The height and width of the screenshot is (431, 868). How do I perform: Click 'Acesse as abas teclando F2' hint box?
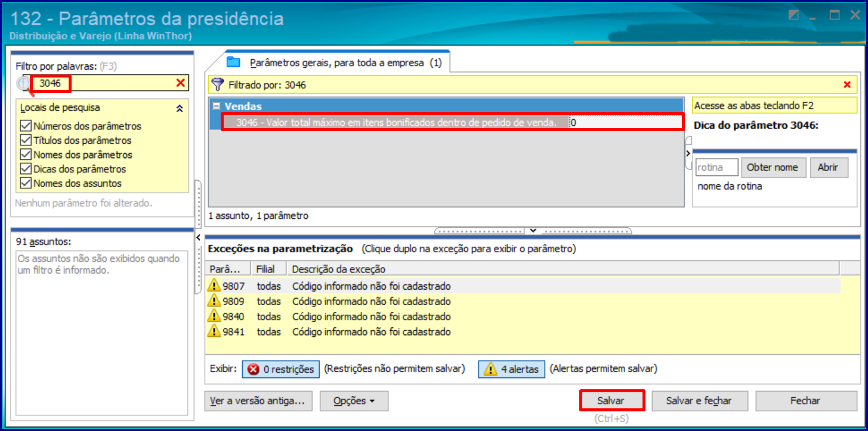(775, 106)
